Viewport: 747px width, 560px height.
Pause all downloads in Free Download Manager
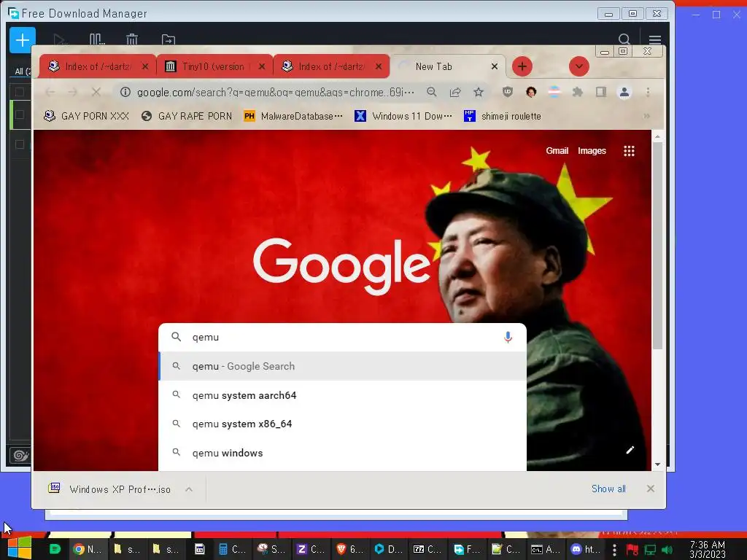coord(97,39)
